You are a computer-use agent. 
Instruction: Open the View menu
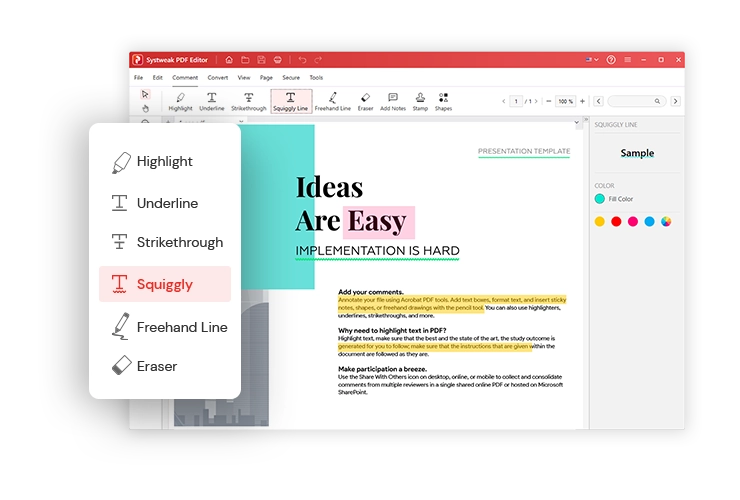click(x=244, y=77)
